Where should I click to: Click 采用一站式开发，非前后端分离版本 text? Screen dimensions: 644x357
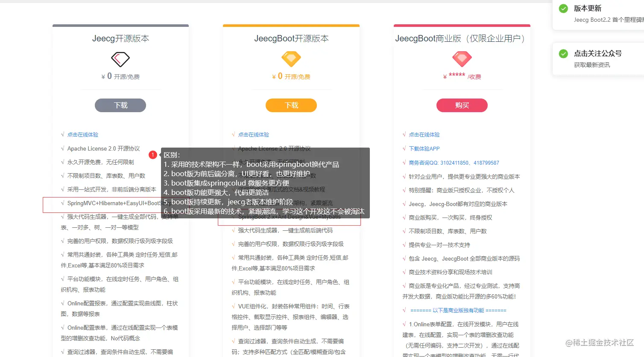(x=112, y=190)
